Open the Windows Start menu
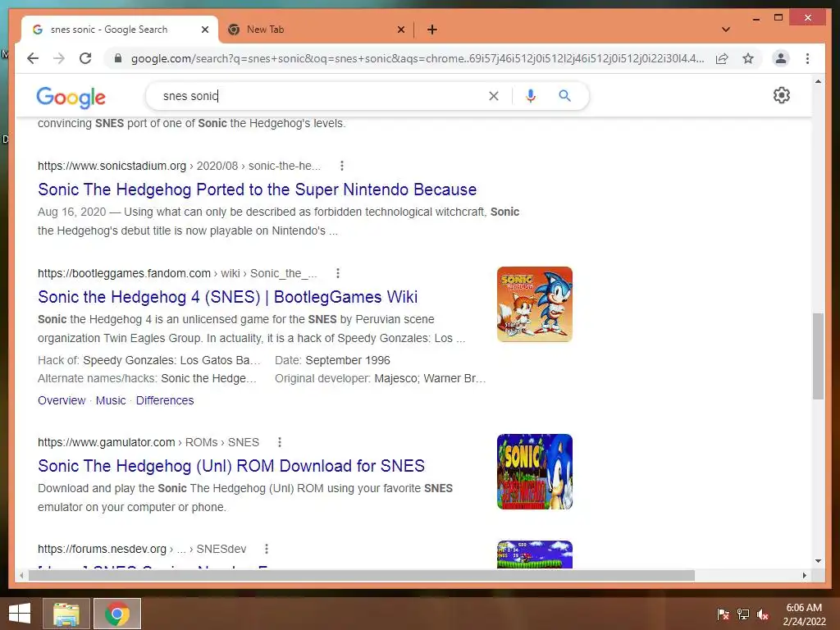The height and width of the screenshot is (630, 840). click(x=20, y=614)
